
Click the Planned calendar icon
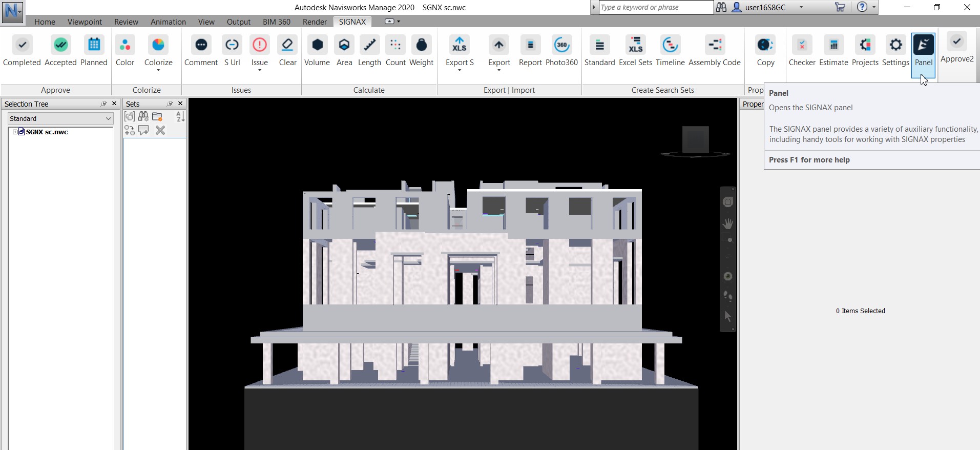click(94, 45)
